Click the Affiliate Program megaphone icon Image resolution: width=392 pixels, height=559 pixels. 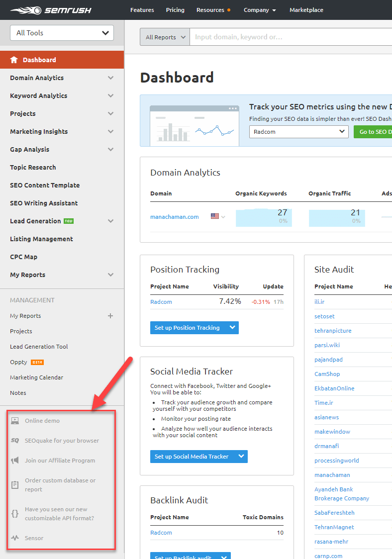pyautogui.click(x=15, y=461)
